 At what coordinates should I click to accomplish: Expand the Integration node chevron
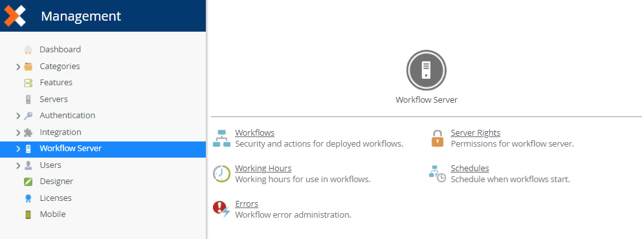[18, 132]
